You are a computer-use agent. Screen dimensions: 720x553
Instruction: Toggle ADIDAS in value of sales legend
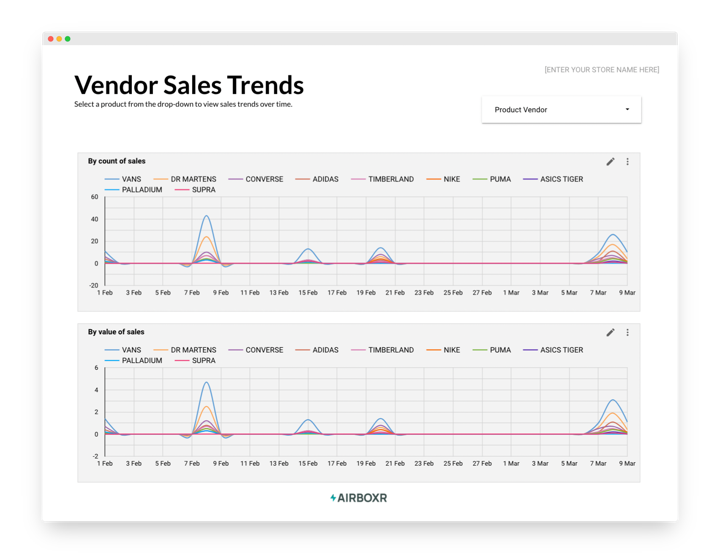pyautogui.click(x=317, y=350)
